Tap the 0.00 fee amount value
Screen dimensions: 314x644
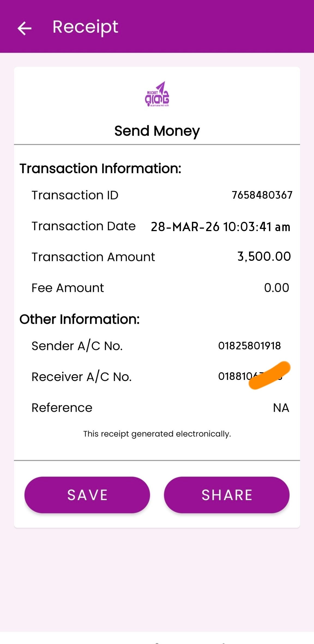(x=276, y=288)
